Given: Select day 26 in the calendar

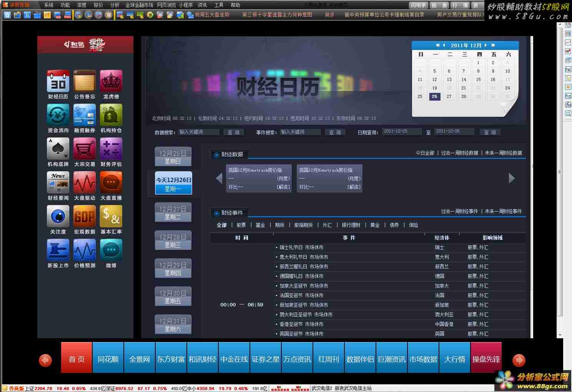Looking at the screenshot, I should click(x=434, y=96).
